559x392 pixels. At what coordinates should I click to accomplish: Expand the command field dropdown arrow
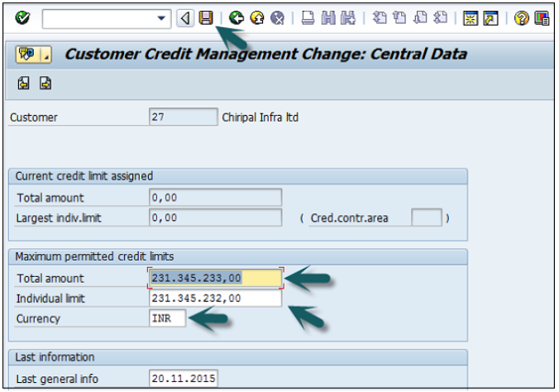pyautogui.click(x=160, y=17)
